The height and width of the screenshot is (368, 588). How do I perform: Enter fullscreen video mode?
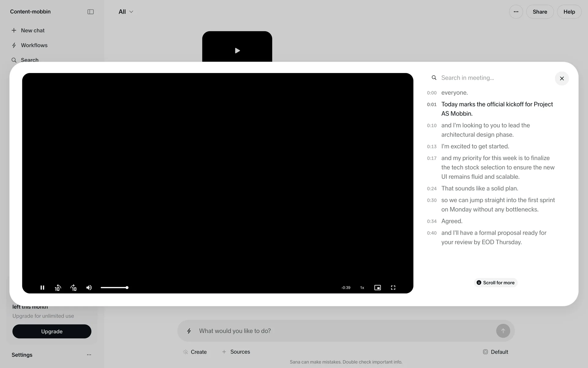pyautogui.click(x=393, y=288)
